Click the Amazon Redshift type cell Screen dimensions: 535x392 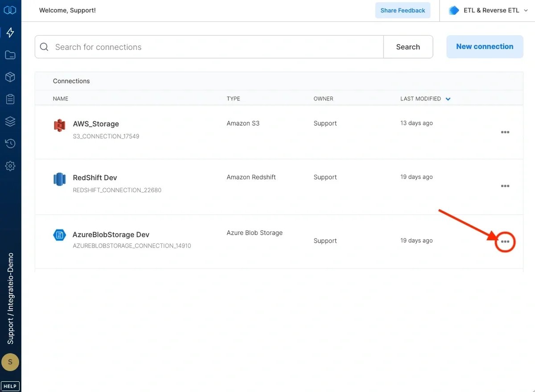[x=251, y=177]
